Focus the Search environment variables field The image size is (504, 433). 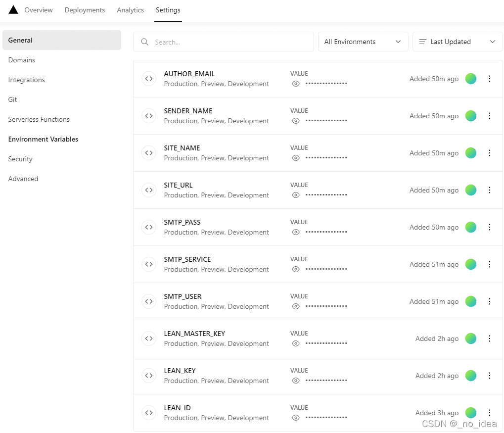point(224,42)
